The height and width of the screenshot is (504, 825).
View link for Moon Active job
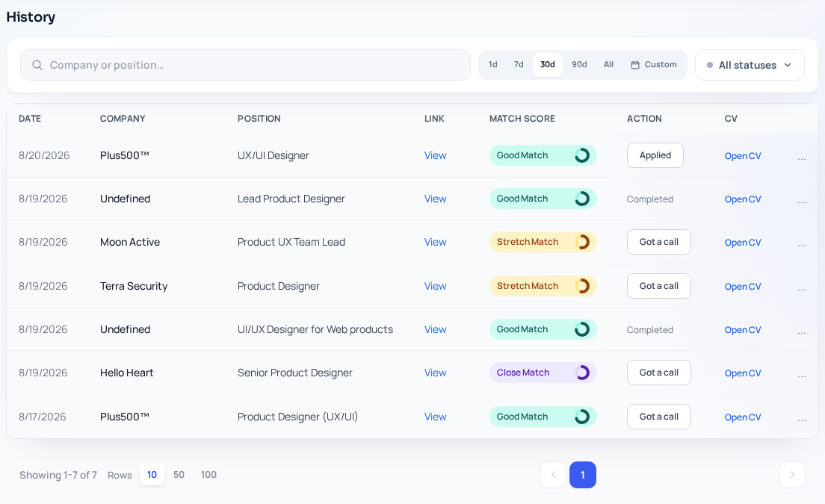(x=435, y=242)
